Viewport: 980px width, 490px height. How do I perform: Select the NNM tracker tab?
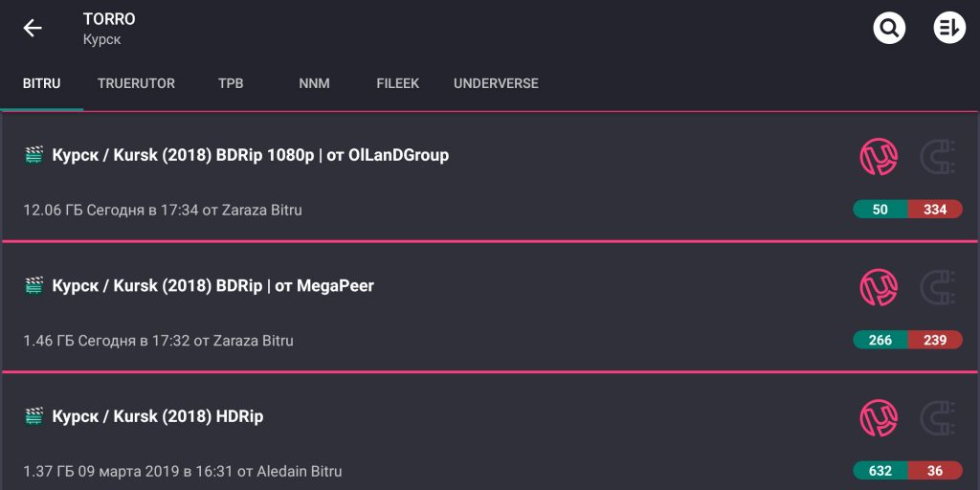314,83
